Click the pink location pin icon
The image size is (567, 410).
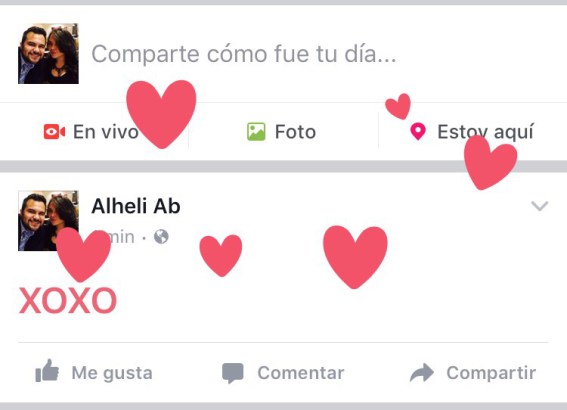(418, 132)
